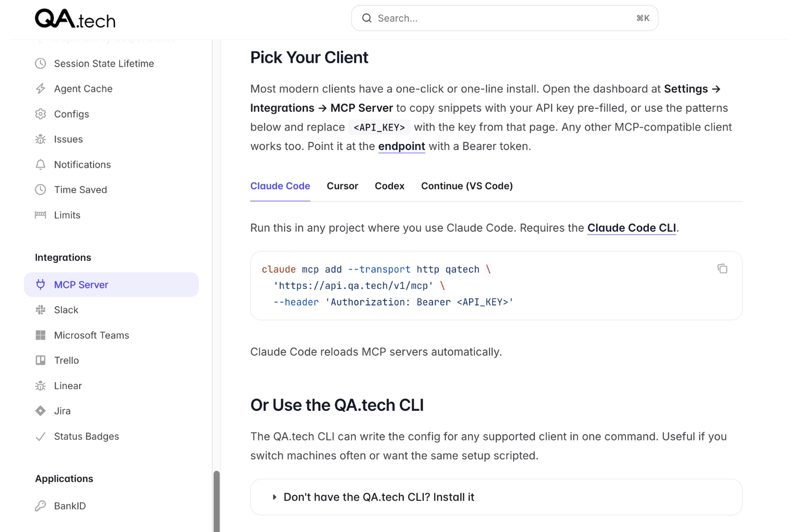Click the clock icon beside Time Saved
This screenshot has width=798, height=532.
[40, 190]
